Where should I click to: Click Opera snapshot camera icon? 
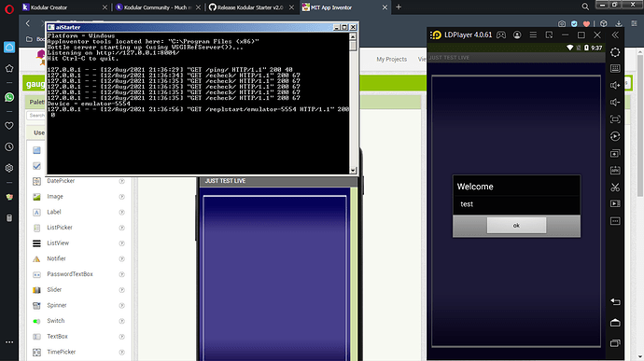pyautogui.click(x=562, y=24)
